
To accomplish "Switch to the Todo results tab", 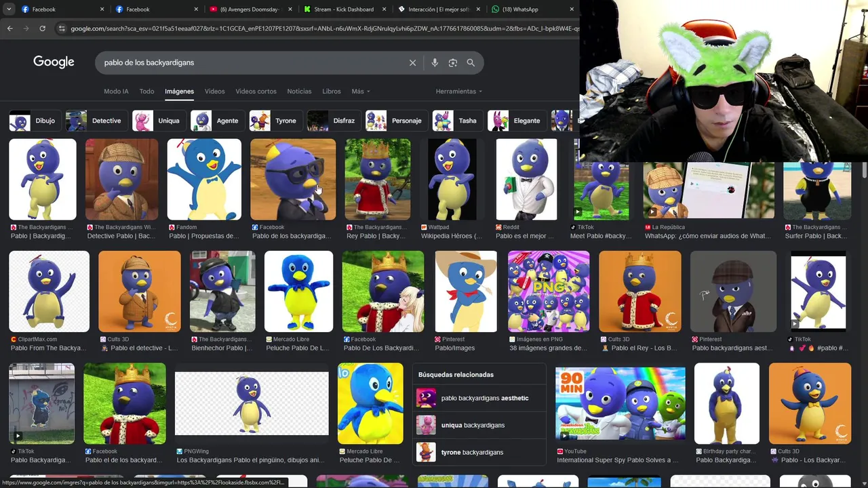I will 146,91.
